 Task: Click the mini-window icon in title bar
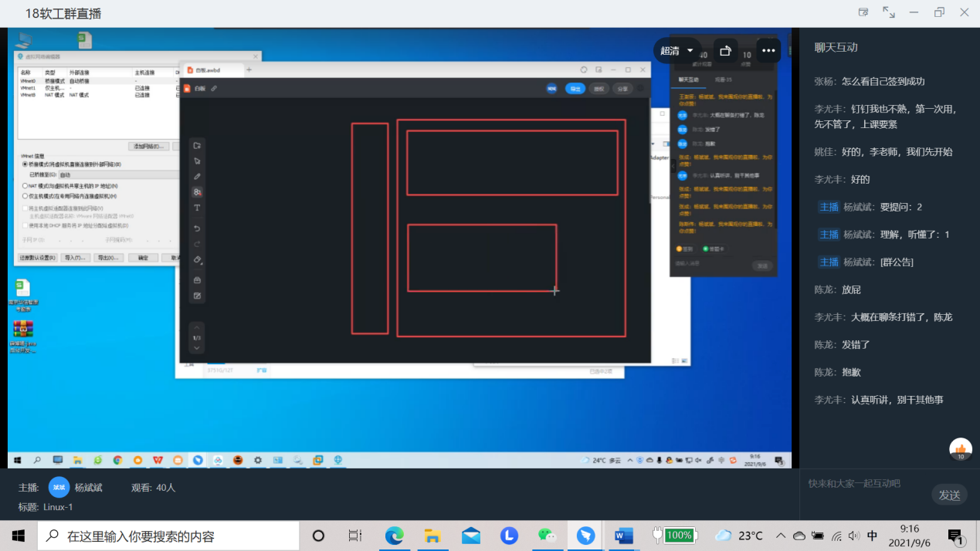pyautogui.click(x=863, y=12)
